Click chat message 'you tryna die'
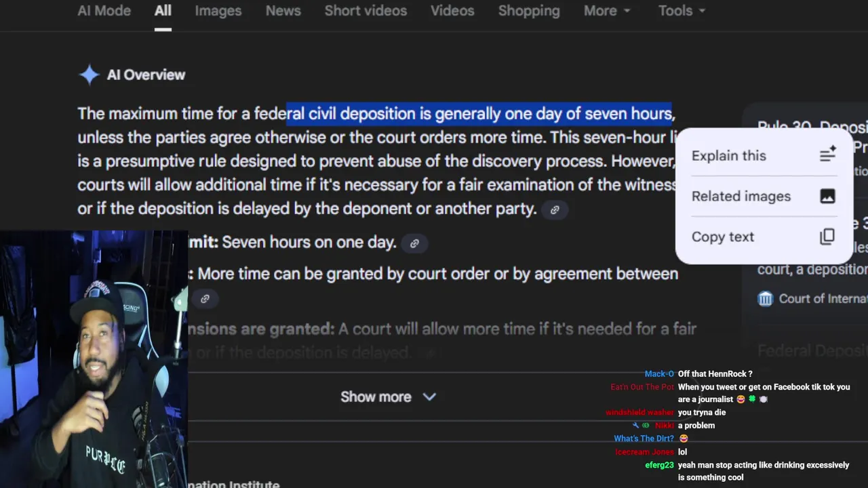868x488 pixels. [702, 413]
